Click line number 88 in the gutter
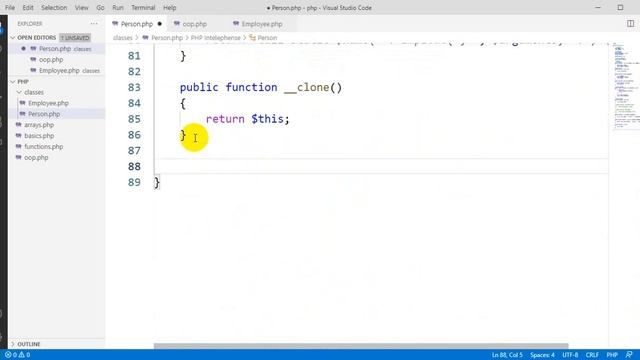Screen dimensions: 640x360 pos(134,167)
